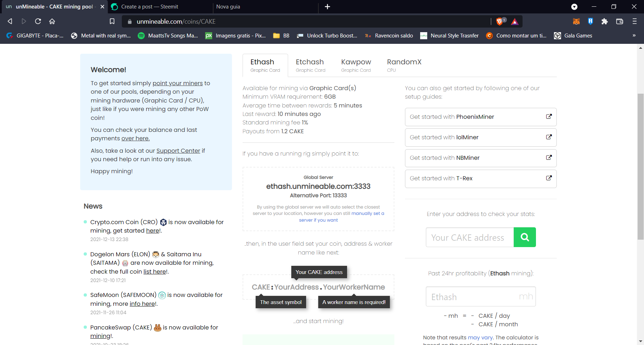Viewport: 644px width, 345px height.
Task: Open the GIGABYTE - Placa bookmark
Action: pos(35,36)
